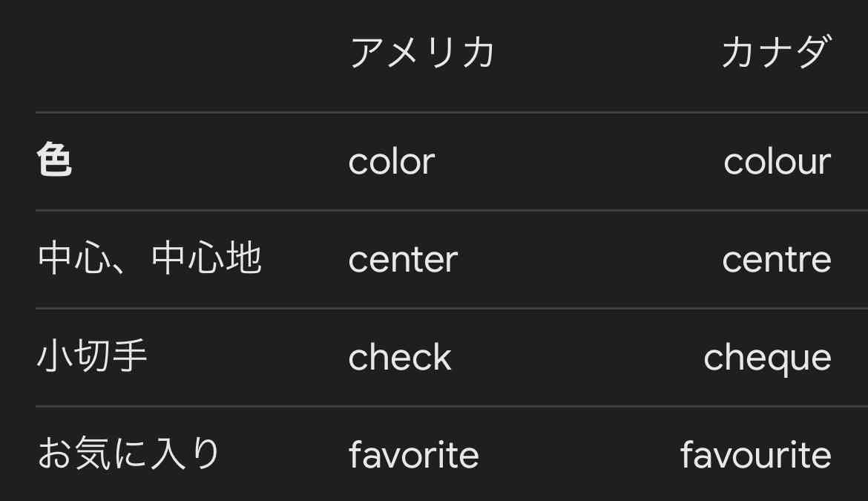This screenshot has height=501, width=868.
Task: Click the word cheque
Action: [x=767, y=358]
